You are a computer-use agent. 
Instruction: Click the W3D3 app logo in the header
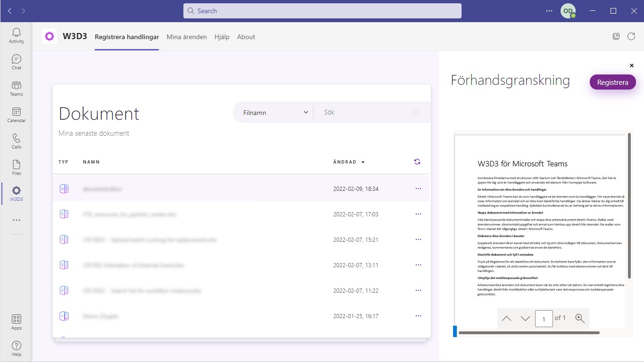click(x=50, y=36)
